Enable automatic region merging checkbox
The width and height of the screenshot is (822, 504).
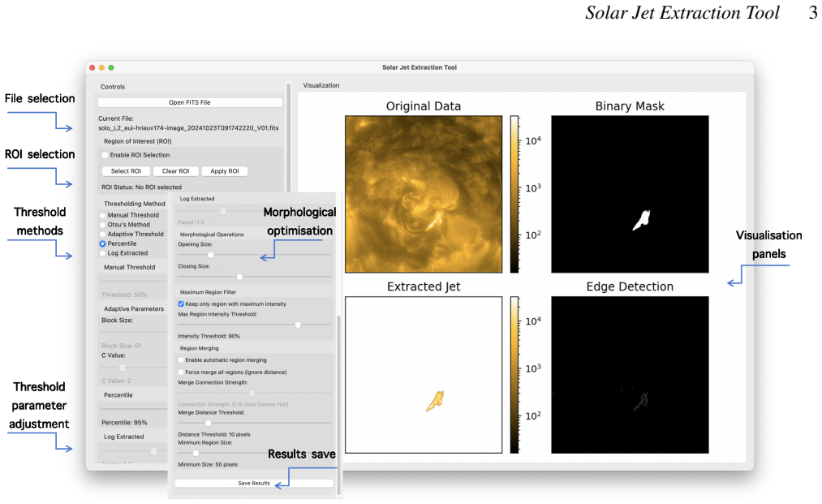[x=181, y=360]
